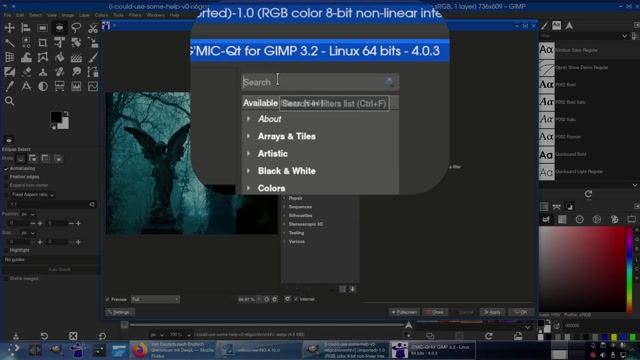Select the Heal bandage tool

coord(59,72)
